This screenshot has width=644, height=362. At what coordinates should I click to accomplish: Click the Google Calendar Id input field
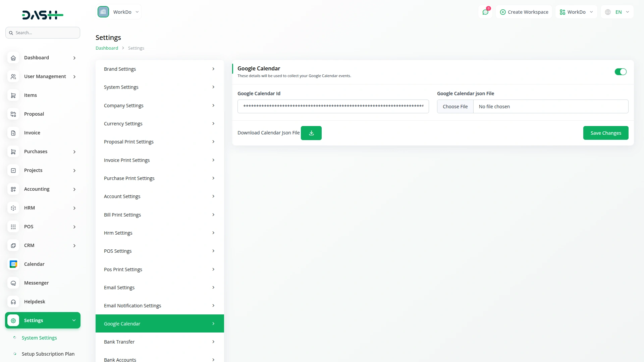tap(333, 107)
